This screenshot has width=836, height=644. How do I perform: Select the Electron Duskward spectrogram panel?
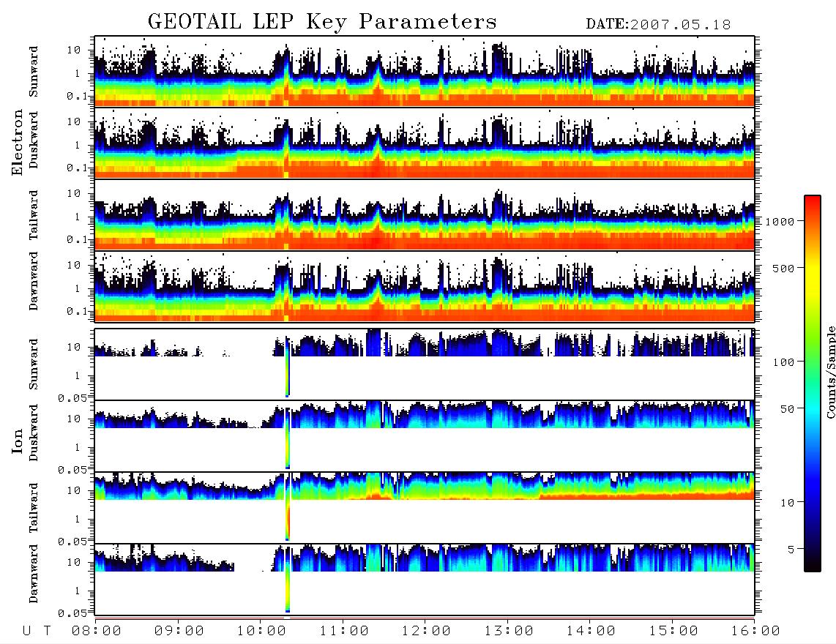425,143
